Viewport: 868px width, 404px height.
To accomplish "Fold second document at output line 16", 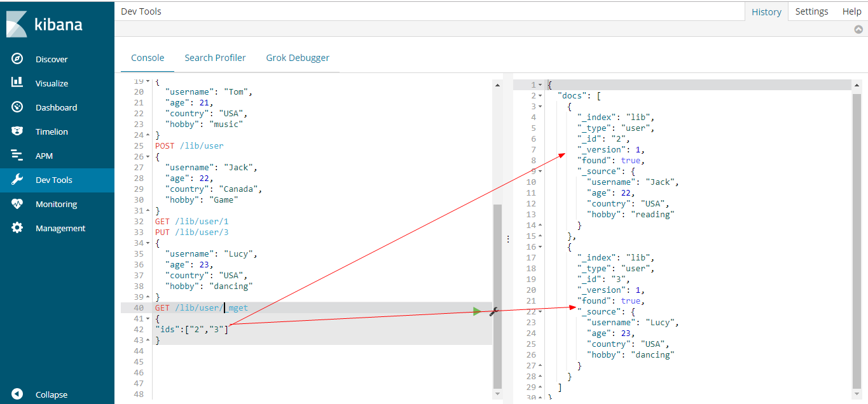I will point(541,246).
